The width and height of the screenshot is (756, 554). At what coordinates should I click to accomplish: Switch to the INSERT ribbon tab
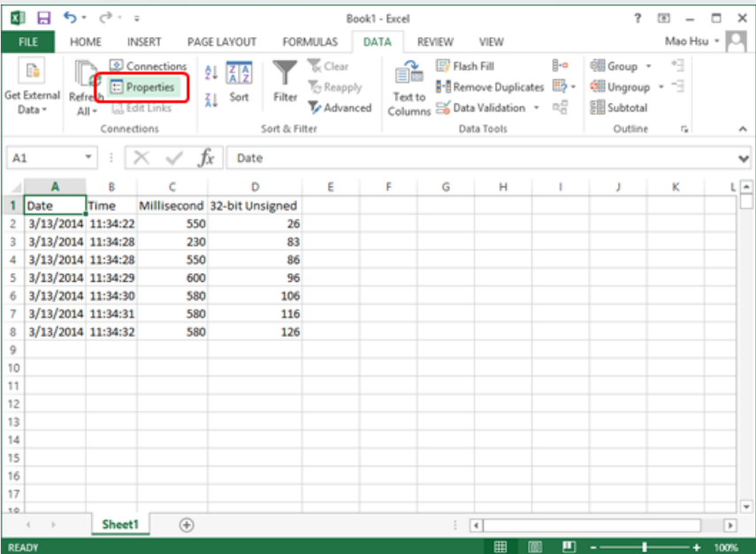click(144, 42)
